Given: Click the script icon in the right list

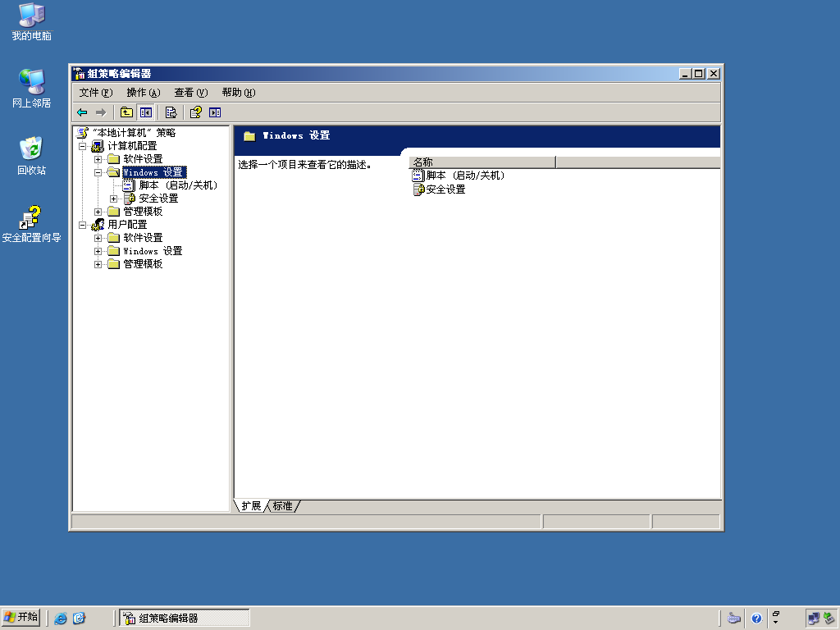Looking at the screenshot, I should click(418, 176).
